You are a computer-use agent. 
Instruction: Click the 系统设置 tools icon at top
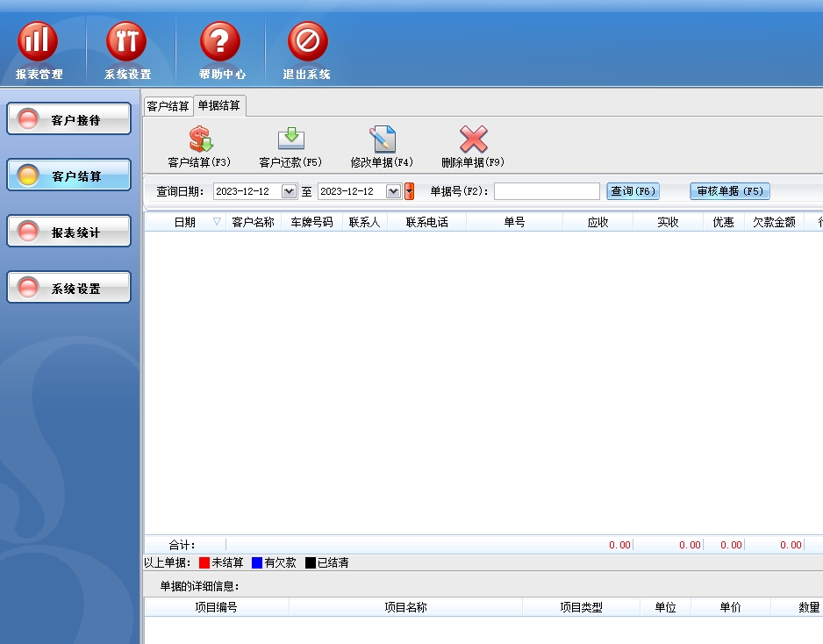click(127, 42)
